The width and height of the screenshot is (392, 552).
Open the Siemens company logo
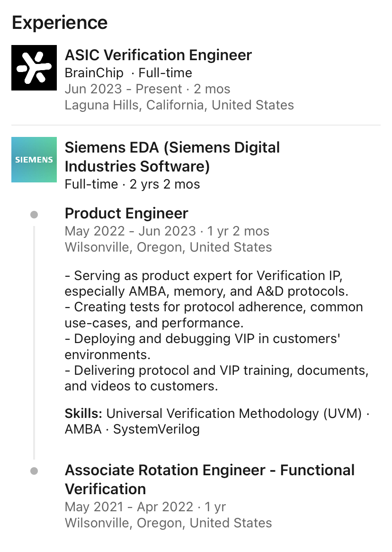(x=34, y=160)
